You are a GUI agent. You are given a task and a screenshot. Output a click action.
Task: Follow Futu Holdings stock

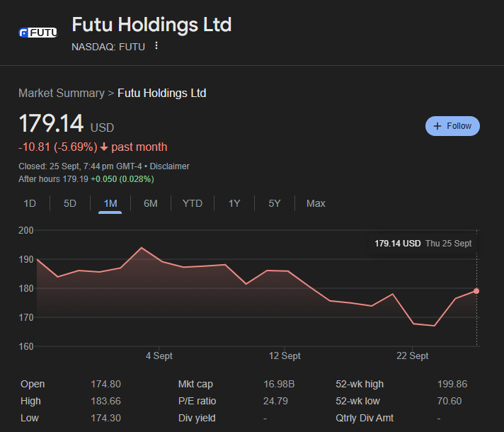coord(452,126)
